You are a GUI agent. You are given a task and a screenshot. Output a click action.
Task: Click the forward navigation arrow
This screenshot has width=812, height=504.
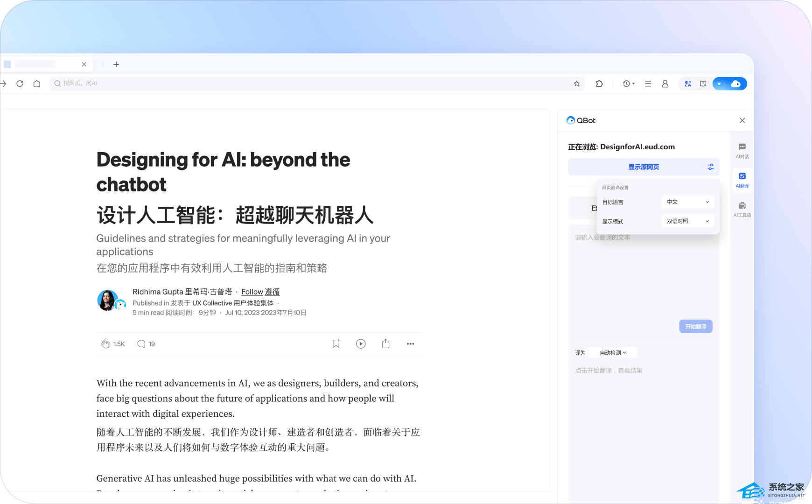coord(3,84)
